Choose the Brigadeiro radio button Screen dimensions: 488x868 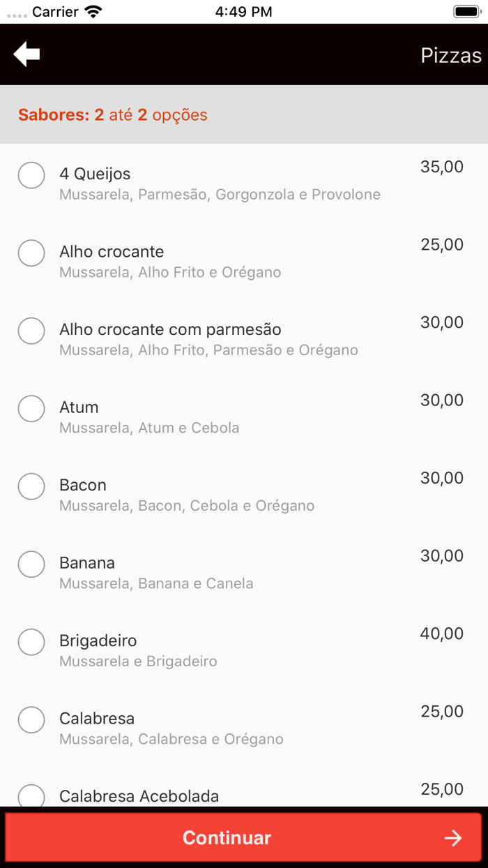tap(31, 642)
